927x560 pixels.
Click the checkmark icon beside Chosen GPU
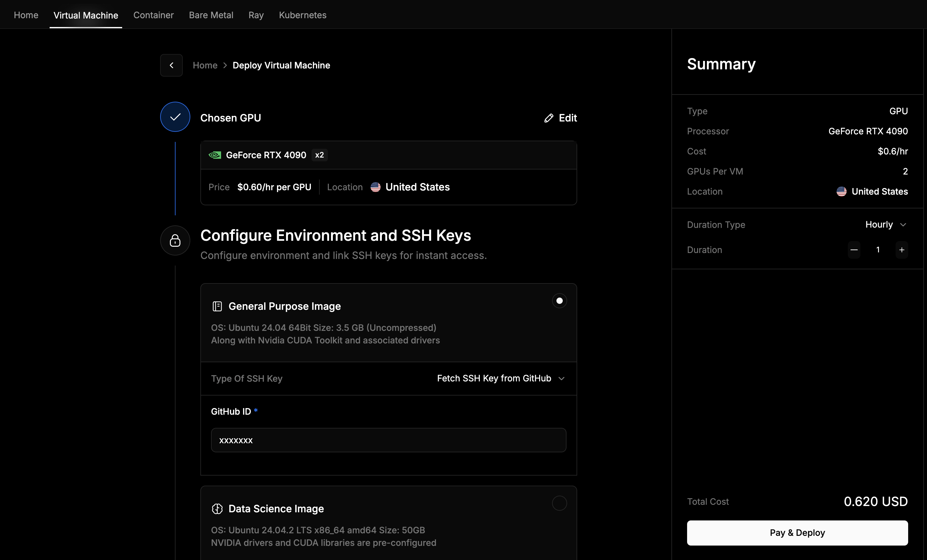point(175,117)
